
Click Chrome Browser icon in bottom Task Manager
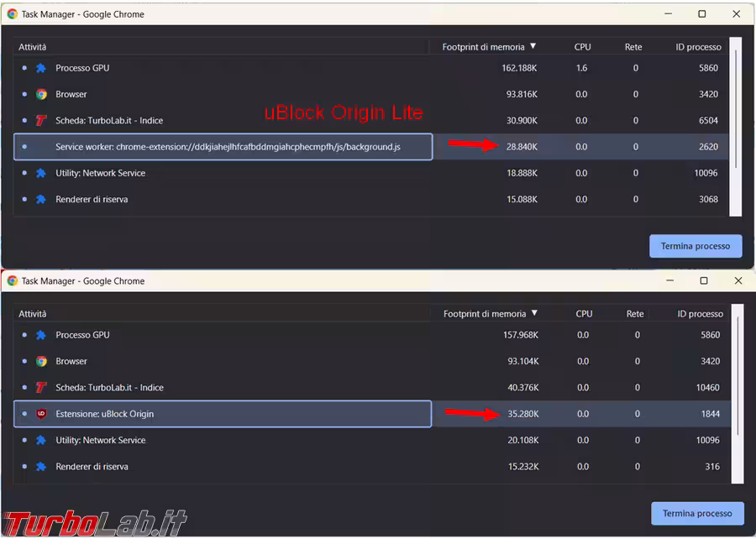pos(41,361)
